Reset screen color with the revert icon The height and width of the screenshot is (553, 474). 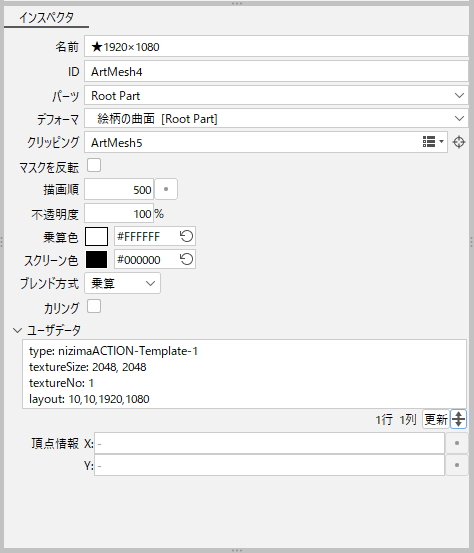tap(186, 260)
